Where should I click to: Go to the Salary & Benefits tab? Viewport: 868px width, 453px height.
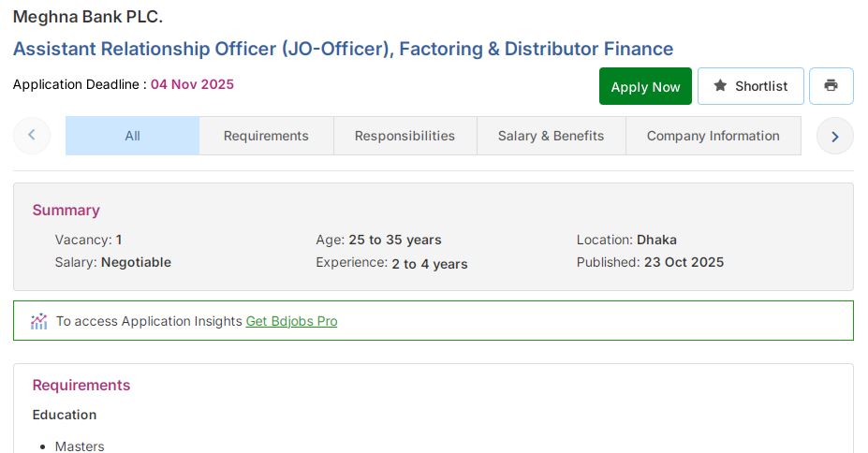[x=551, y=136]
